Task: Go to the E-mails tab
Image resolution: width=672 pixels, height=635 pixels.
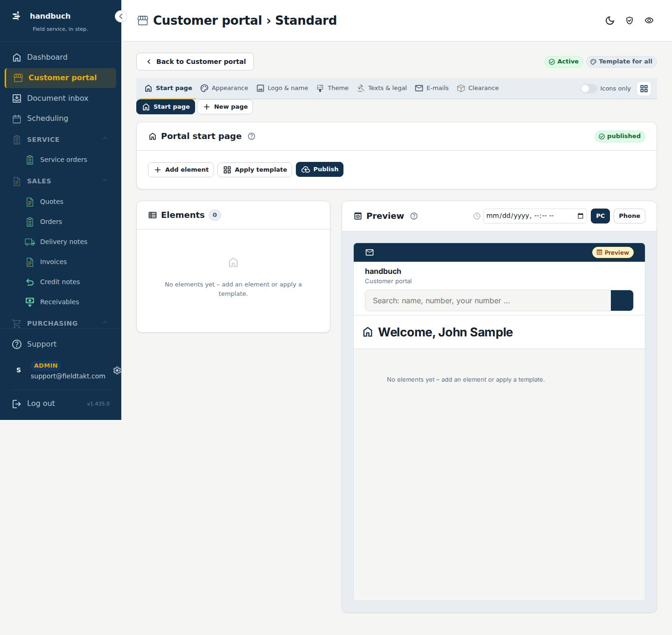Action: (x=432, y=88)
